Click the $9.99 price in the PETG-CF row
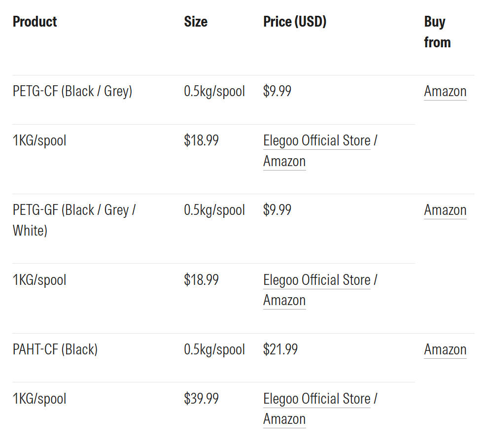Image resolution: width=485 pixels, height=448 pixels. [x=277, y=92]
